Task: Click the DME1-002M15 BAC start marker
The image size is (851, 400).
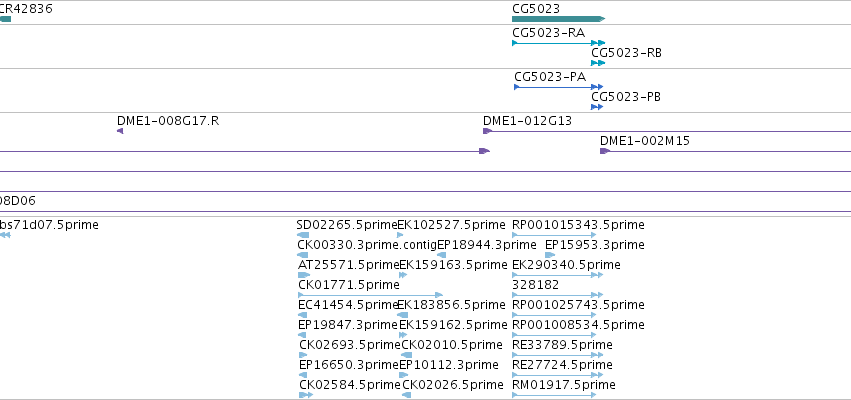Action: (605, 151)
